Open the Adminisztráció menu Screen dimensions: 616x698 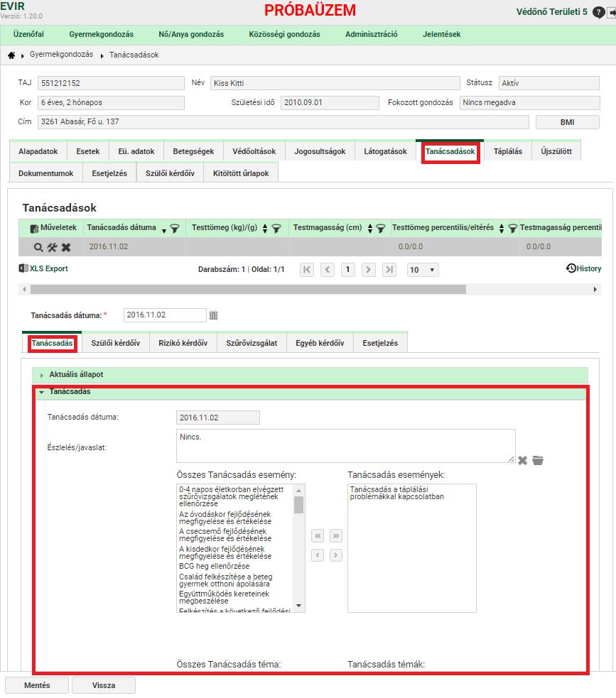click(x=371, y=34)
